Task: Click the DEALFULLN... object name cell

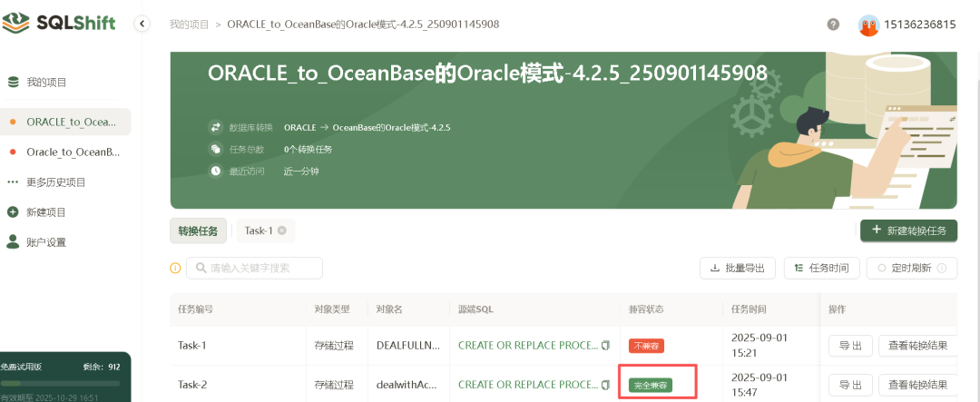Action: (x=408, y=345)
